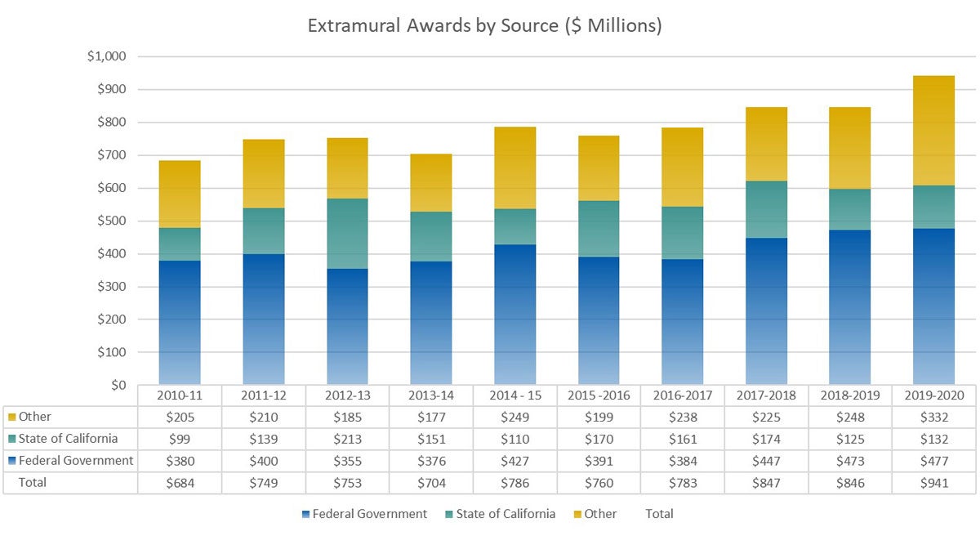Select the 2010-11 stacked bar
Image resolution: width=980 pixels, height=536 pixels.
point(180,270)
